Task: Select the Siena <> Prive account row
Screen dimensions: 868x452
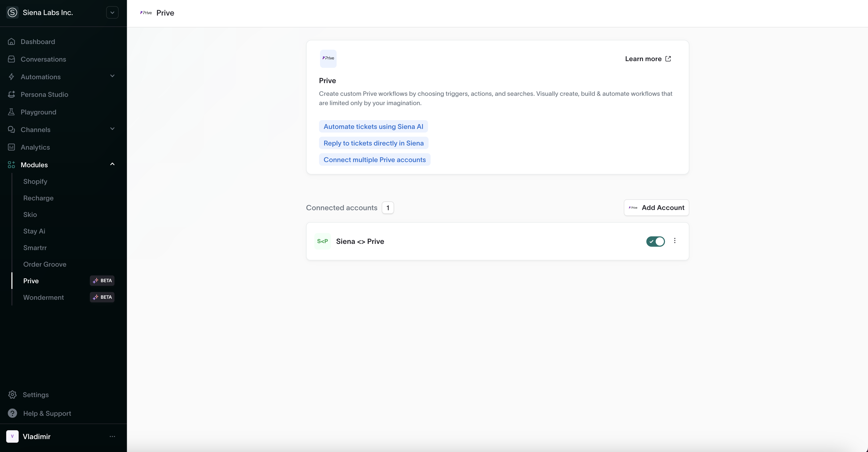Action: click(x=497, y=241)
